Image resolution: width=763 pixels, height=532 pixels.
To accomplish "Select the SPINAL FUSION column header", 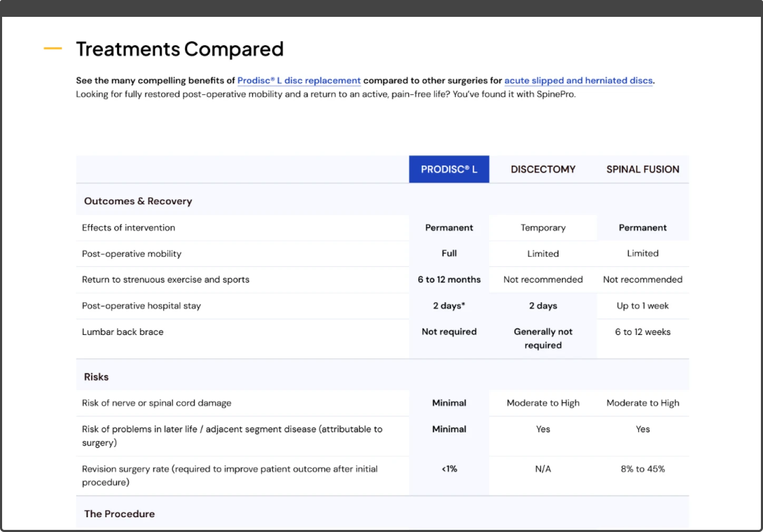I will coord(642,169).
